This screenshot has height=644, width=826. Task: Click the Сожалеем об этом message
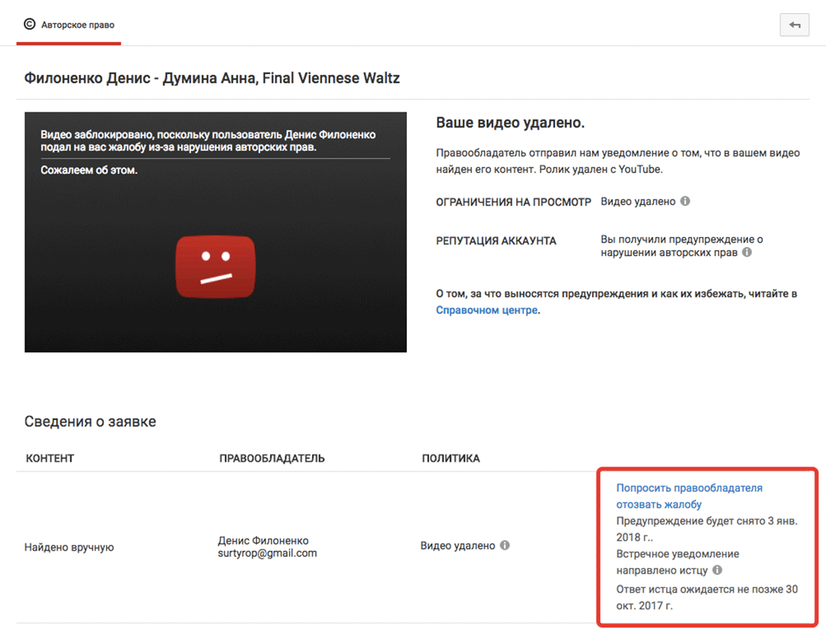(x=89, y=171)
